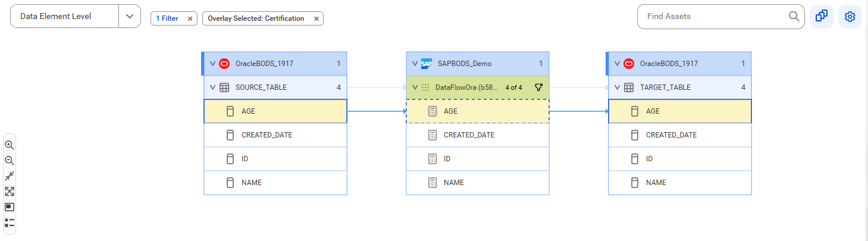Click the Oracle logo on source node
Viewport: 868px width, 241px height.
[224, 64]
